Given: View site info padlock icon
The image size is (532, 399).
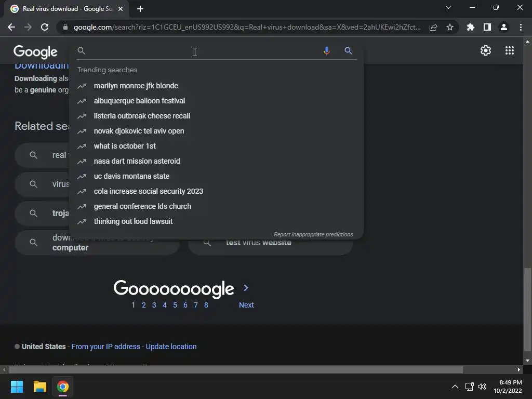Looking at the screenshot, I should [65, 27].
